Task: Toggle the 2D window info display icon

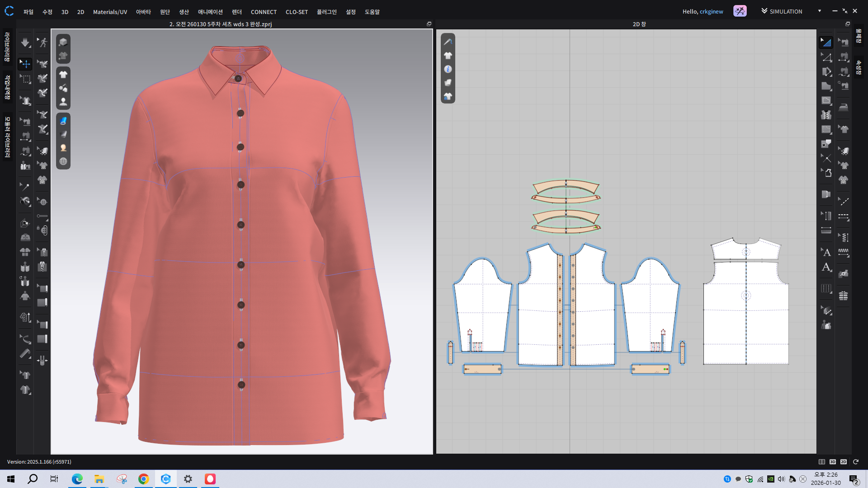Action: pyautogui.click(x=448, y=69)
